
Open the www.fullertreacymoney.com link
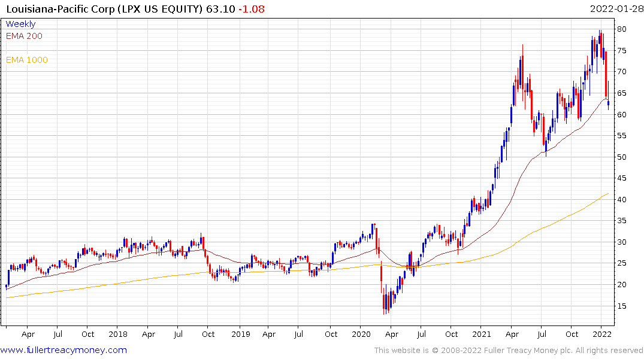(x=64, y=350)
